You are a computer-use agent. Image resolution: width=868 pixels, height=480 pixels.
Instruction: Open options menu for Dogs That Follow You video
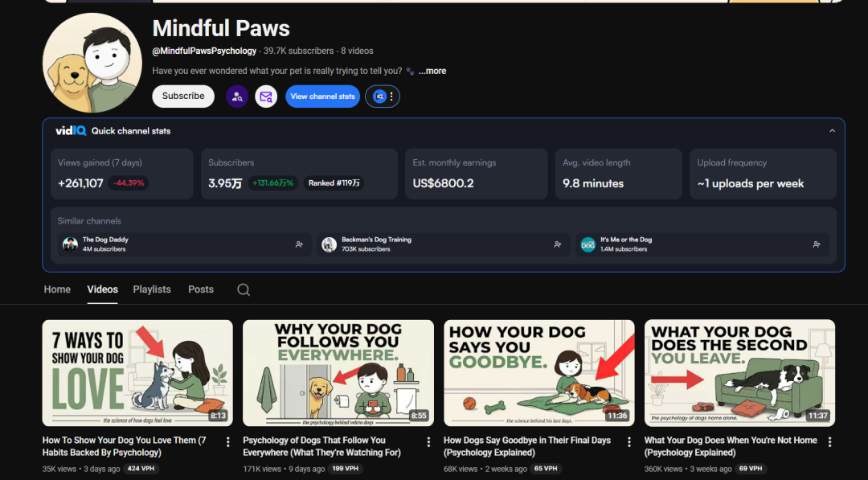click(428, 441)
